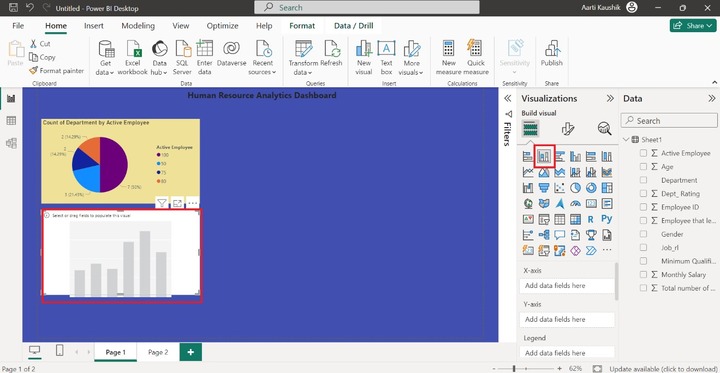Select the Donut chart visual

click(x=591, y=188)
